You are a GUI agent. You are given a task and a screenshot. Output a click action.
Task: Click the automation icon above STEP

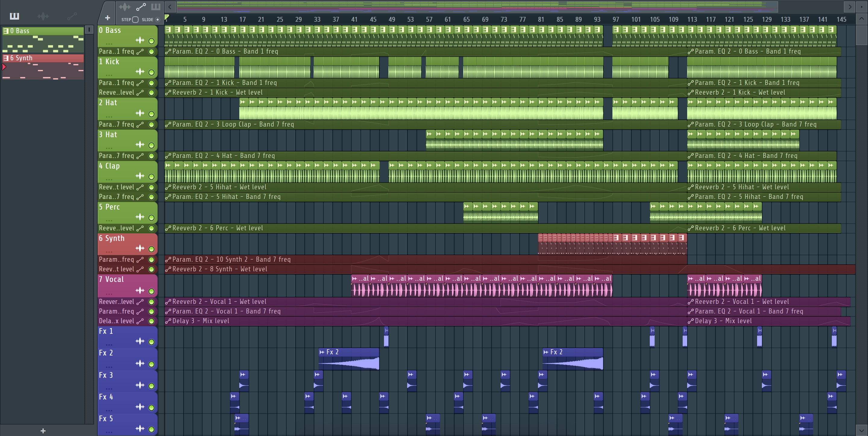coord(141,7)
